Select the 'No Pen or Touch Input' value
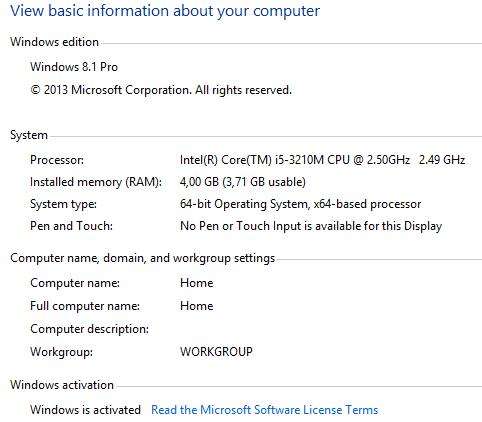The image size is (482, 422). [x=311, y=226]
